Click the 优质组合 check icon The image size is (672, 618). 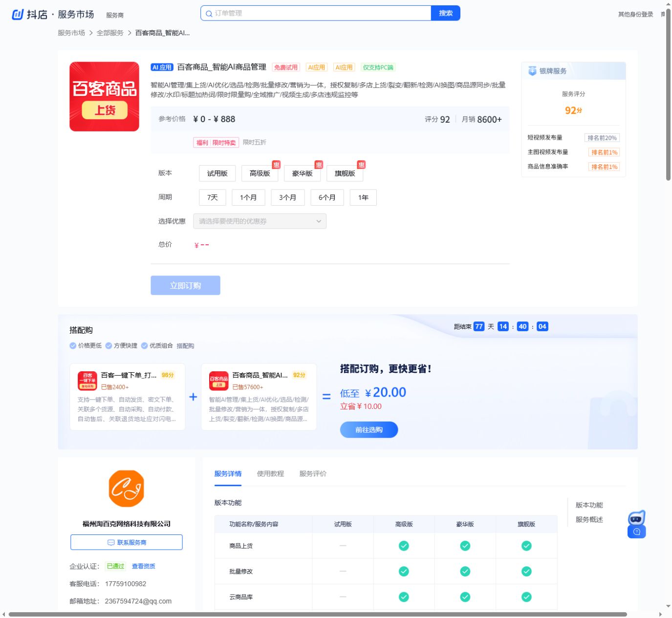pos(144,345)
